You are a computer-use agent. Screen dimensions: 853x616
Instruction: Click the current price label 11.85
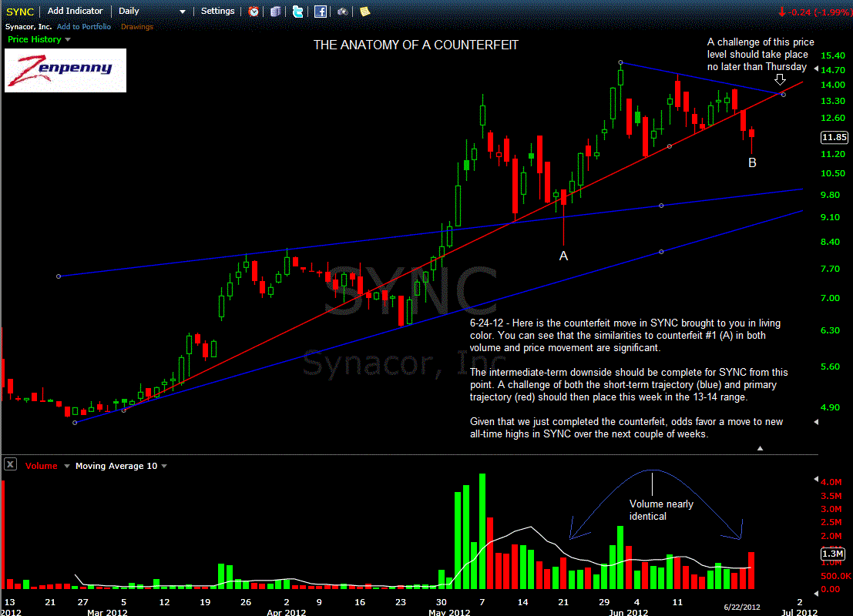[x=834, y=138]
